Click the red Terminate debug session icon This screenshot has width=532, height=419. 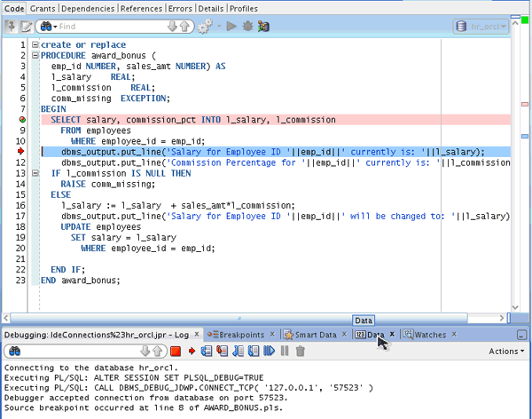(176, 352)
